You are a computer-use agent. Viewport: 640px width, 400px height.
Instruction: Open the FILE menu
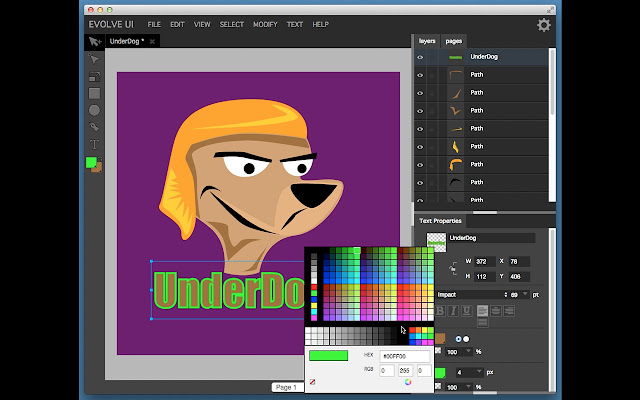pos(154,24)
